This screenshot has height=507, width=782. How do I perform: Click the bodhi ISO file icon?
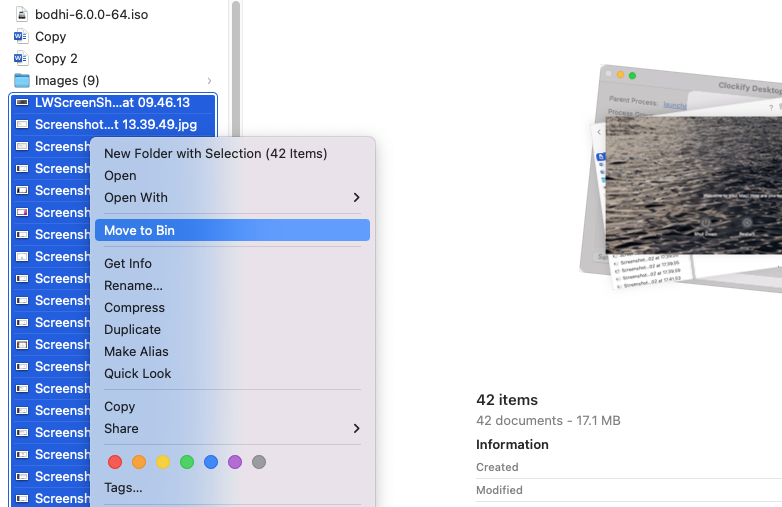21,14
